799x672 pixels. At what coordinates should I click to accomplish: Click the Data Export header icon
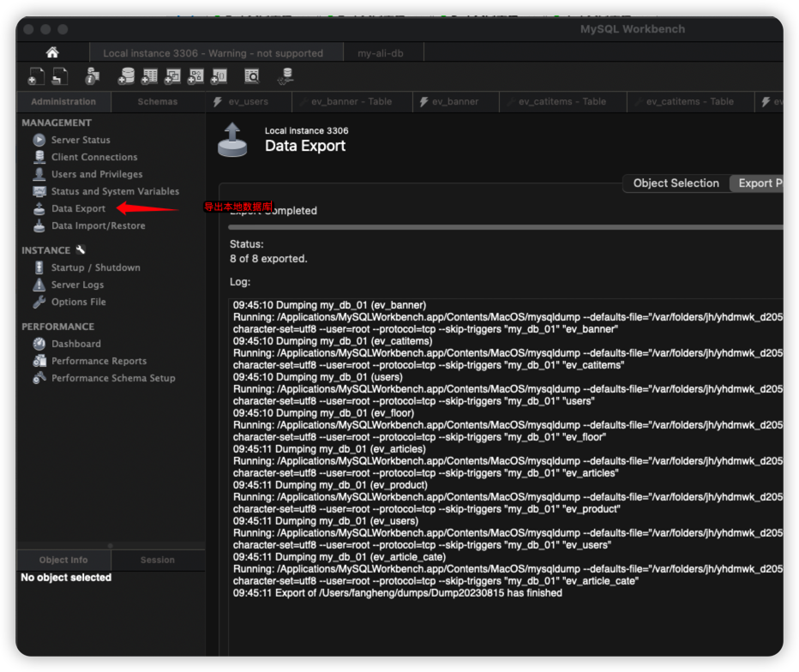[x=232, y=139]
